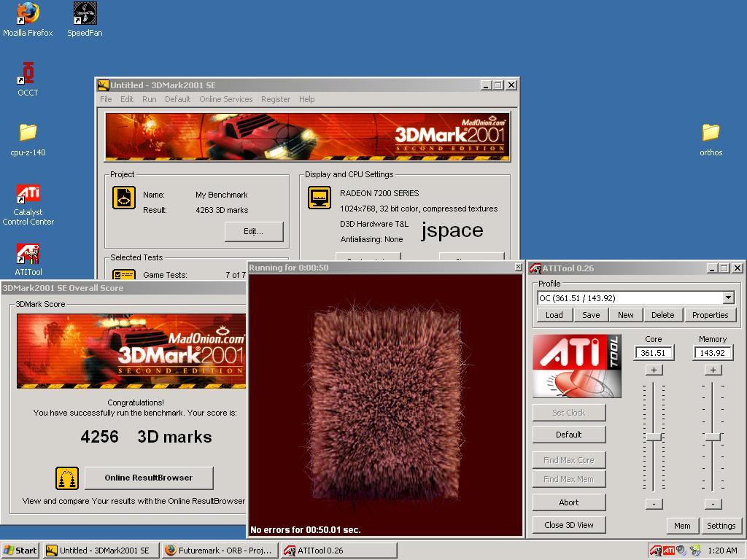Open the Register menu in 3DMark2001
The image size is (747, 560).
click(x=275, y=99)
